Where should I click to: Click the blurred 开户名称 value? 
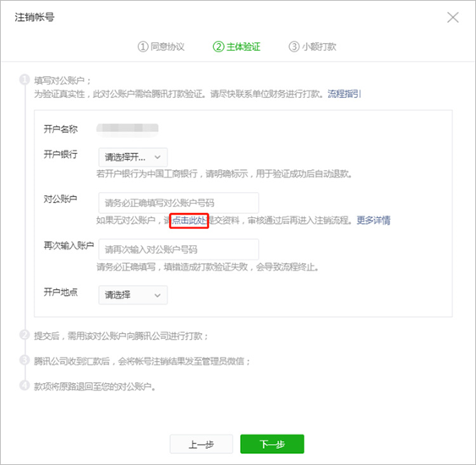tap(128, 129)
